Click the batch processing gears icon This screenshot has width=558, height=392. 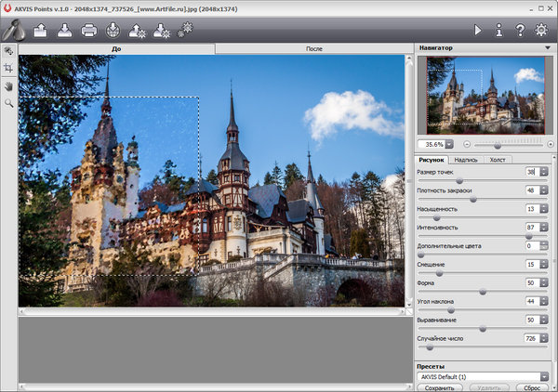point(184,31)
